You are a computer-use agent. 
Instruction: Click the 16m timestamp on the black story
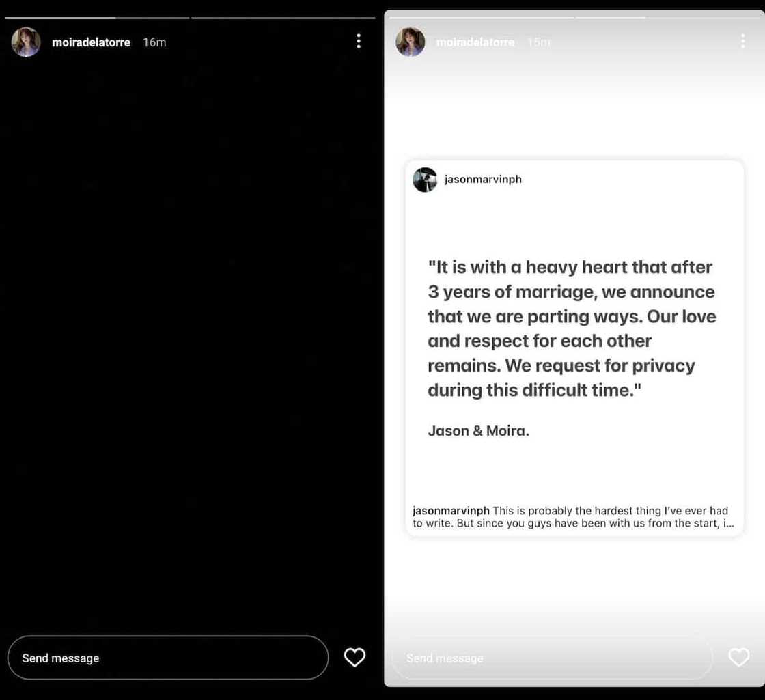click(x=154, y=42)
